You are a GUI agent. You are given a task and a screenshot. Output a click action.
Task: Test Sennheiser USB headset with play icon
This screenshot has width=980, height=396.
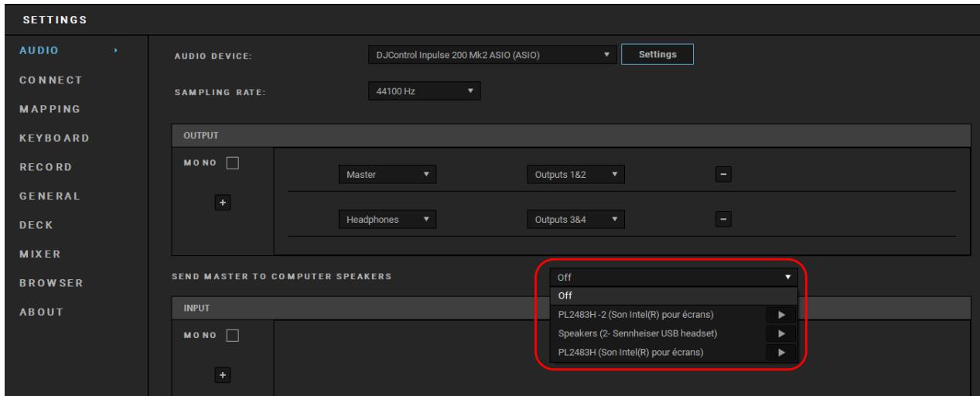point(781,333)
